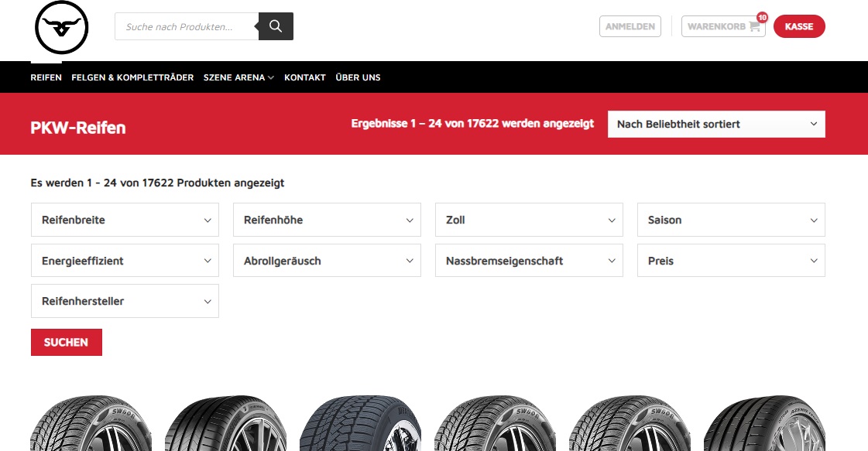Open the KONTAKT page
Viewport: 868px width, 451px height.
(x=305, y=77)
